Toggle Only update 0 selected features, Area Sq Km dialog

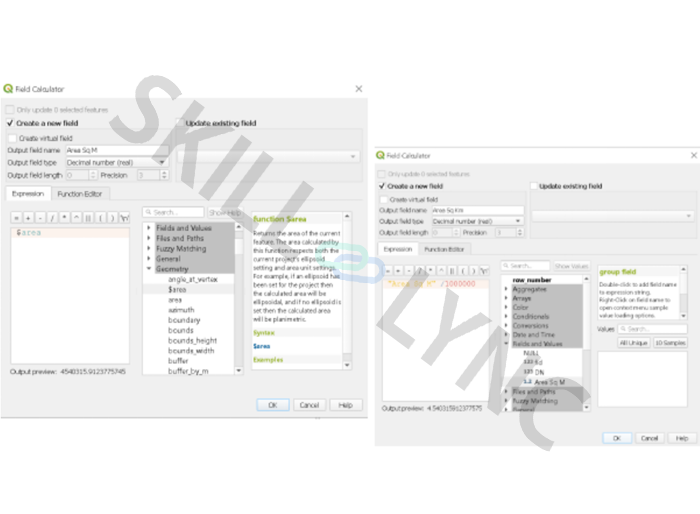coord(381,174)
